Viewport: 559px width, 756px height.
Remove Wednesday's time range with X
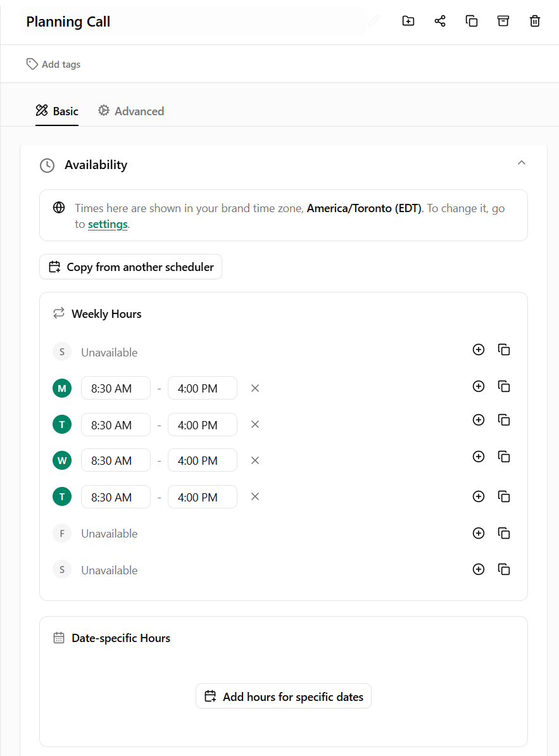click(255, 460)
